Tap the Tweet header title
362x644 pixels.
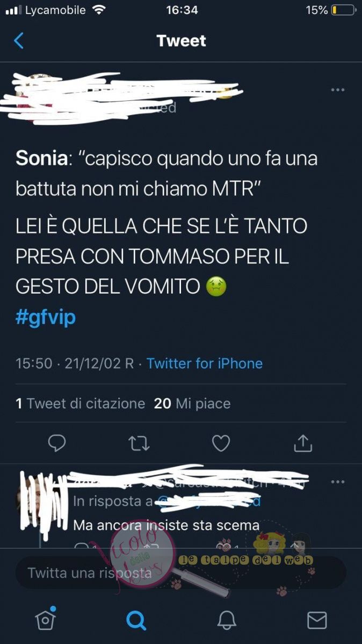pos(181,41)
